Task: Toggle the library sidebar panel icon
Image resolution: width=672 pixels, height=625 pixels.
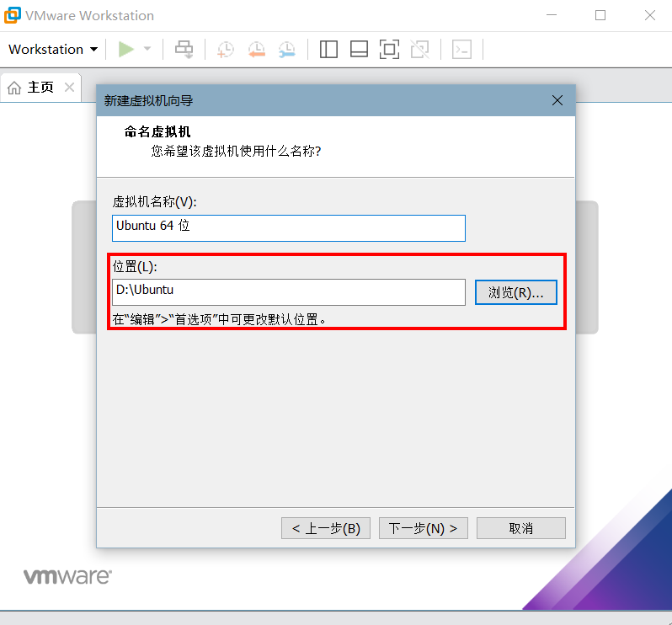Action: [x=328, y=49]
